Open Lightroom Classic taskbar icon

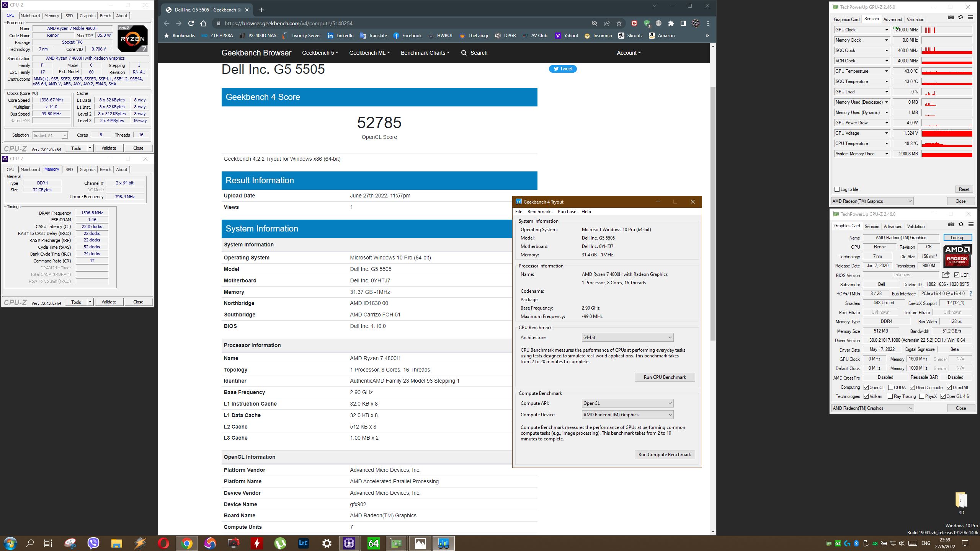(303, 543)
